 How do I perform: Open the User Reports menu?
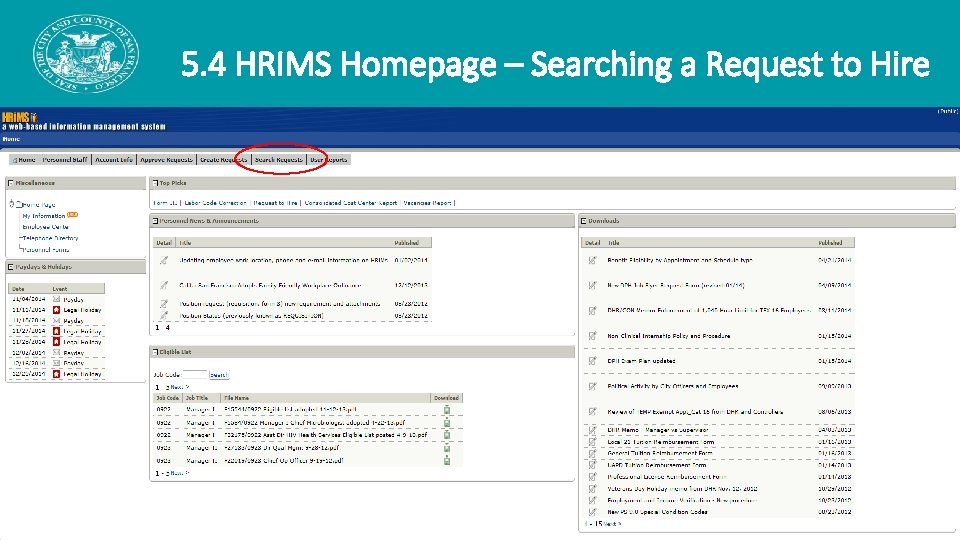tap(329, 160)
